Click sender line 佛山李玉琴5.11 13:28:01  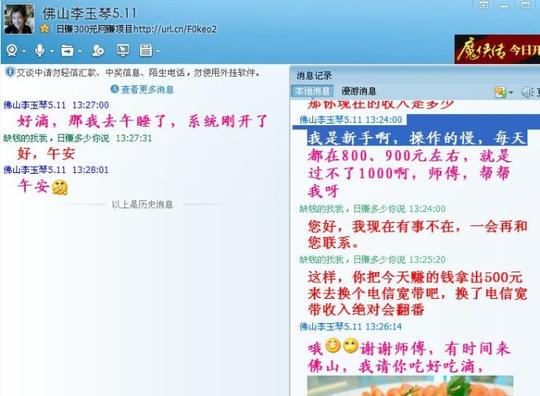pyautogui.click(x=56, y=169)
